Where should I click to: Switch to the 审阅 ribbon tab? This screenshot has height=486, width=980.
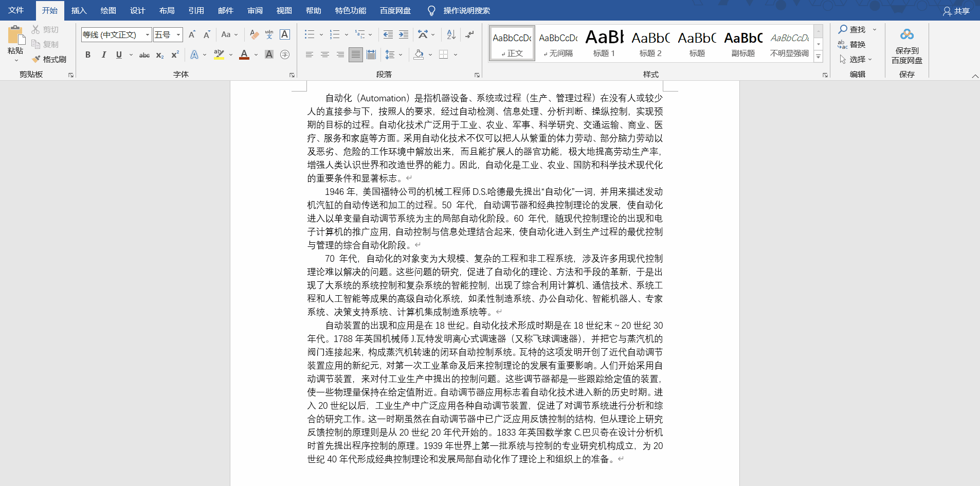pyautogui.click(x=255, y=10)
